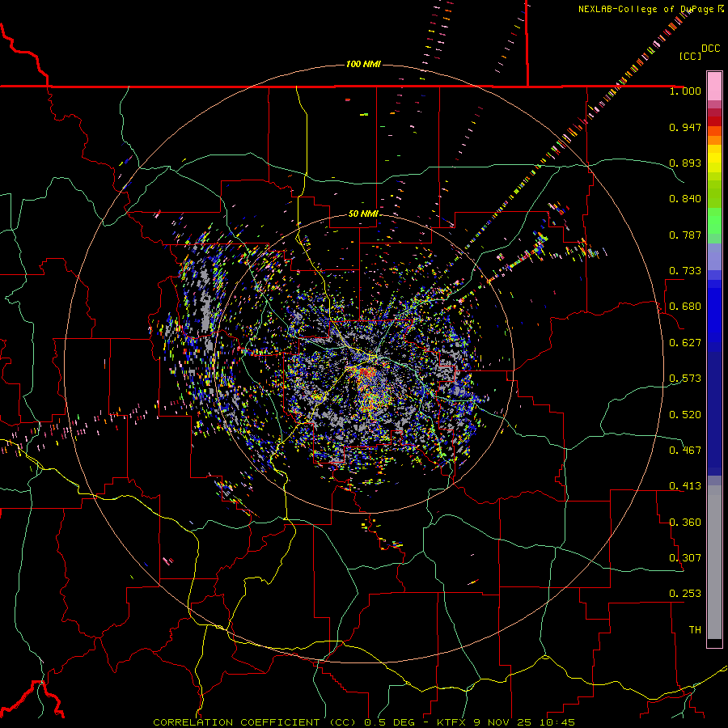
Task: Pick the bright green segment of color bar
Action: [714, 221]
